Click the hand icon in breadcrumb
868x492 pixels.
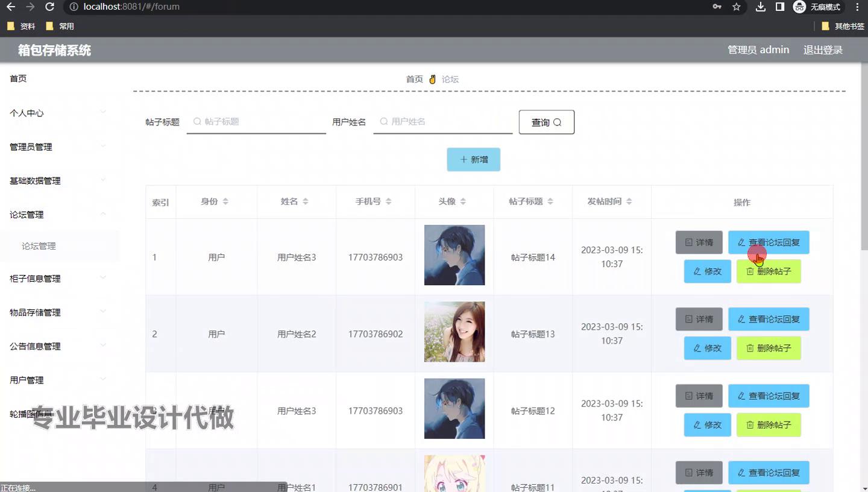(432, 79)
